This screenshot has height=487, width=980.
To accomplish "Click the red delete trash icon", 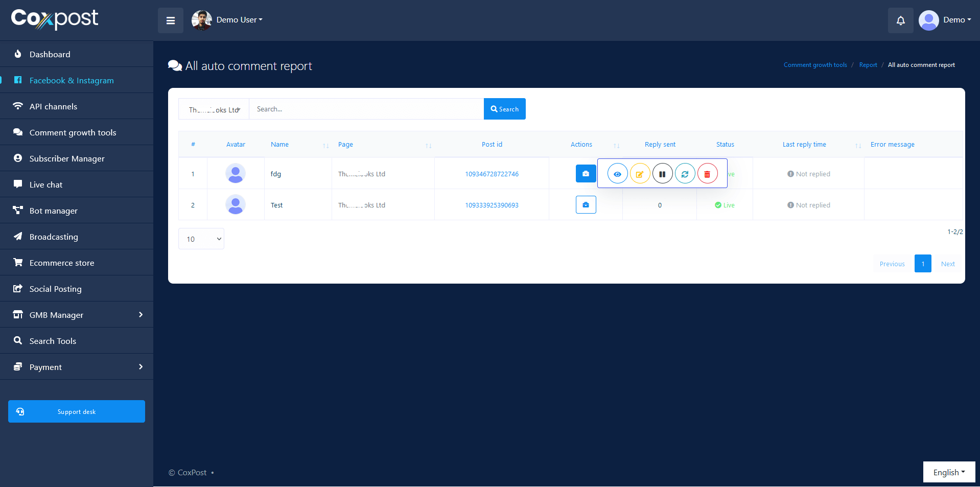I will [x=707, y=174].
